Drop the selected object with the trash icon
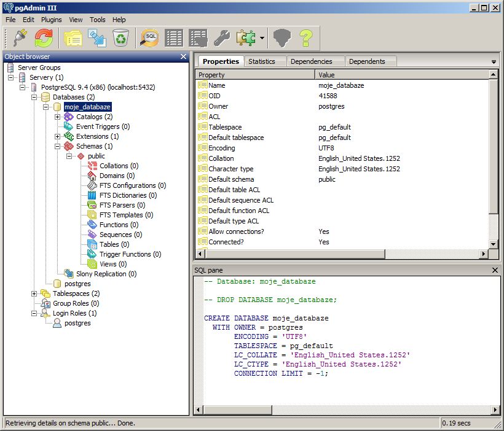 coord(120,38)
